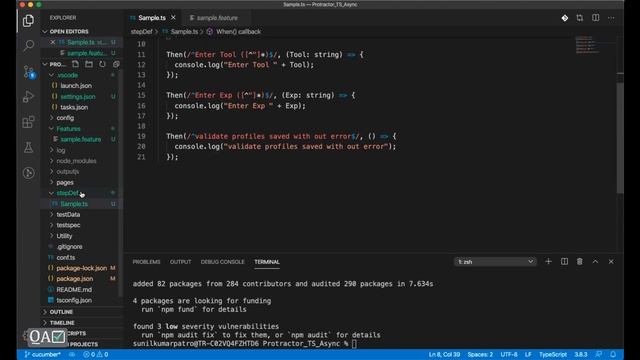Open editor More Actions ellipsis
The image size is (640, 360).
pyautogui.click(x=611, y=18)
